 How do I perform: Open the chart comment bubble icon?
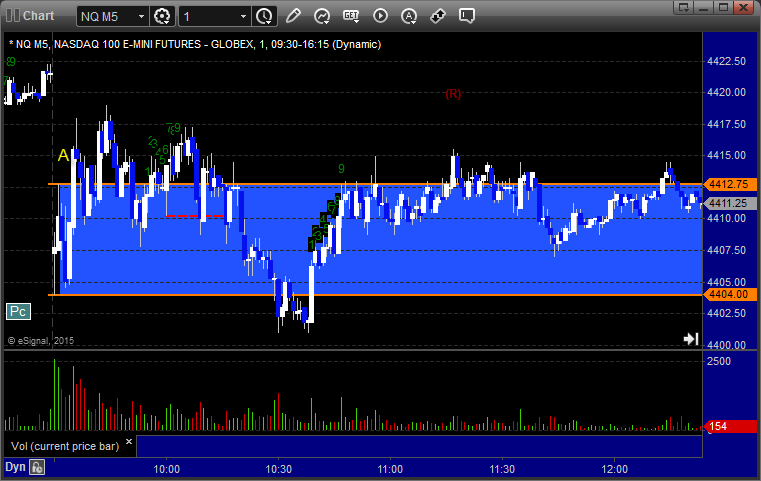[466, 16]
